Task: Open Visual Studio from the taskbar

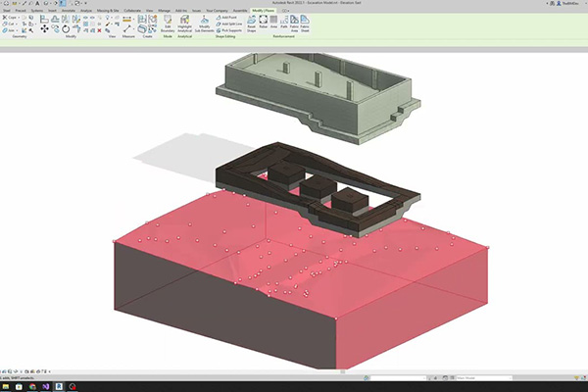Action: pyautogui.click(x=46, y=386)
